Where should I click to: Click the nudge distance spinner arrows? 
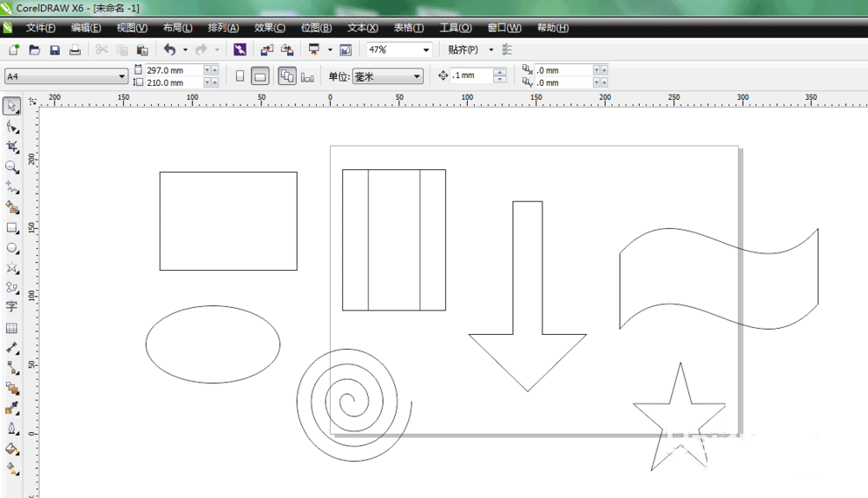pos(499,75)
